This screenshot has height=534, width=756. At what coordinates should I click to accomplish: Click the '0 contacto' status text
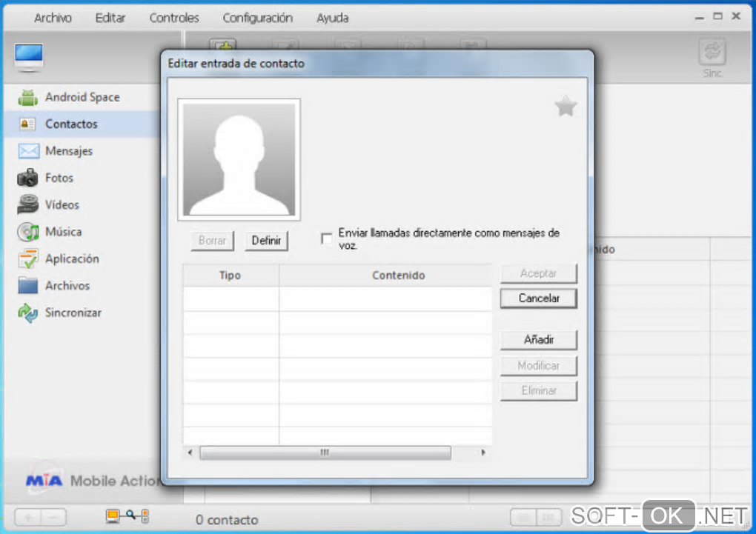[x=227, y=520]
